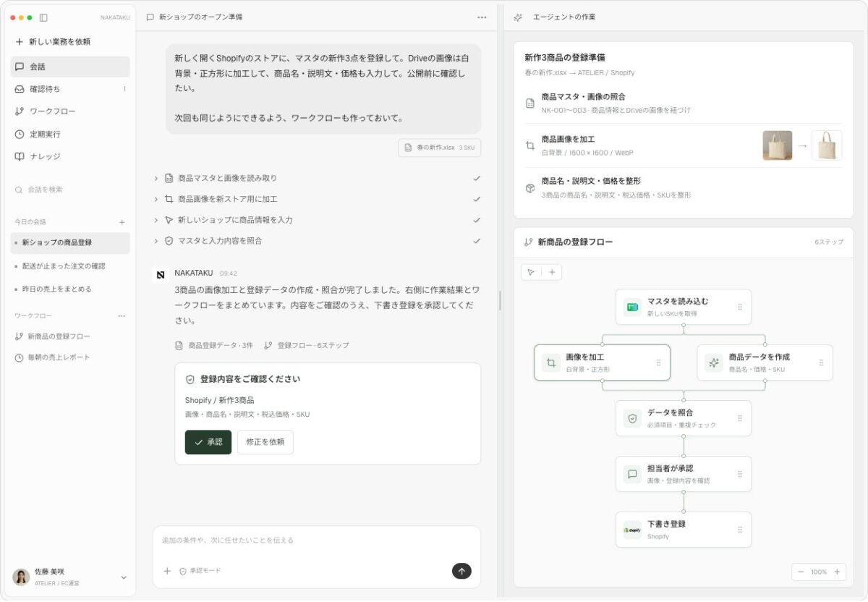
Task: Click the message input field
Action: click(x=316, y=540)
